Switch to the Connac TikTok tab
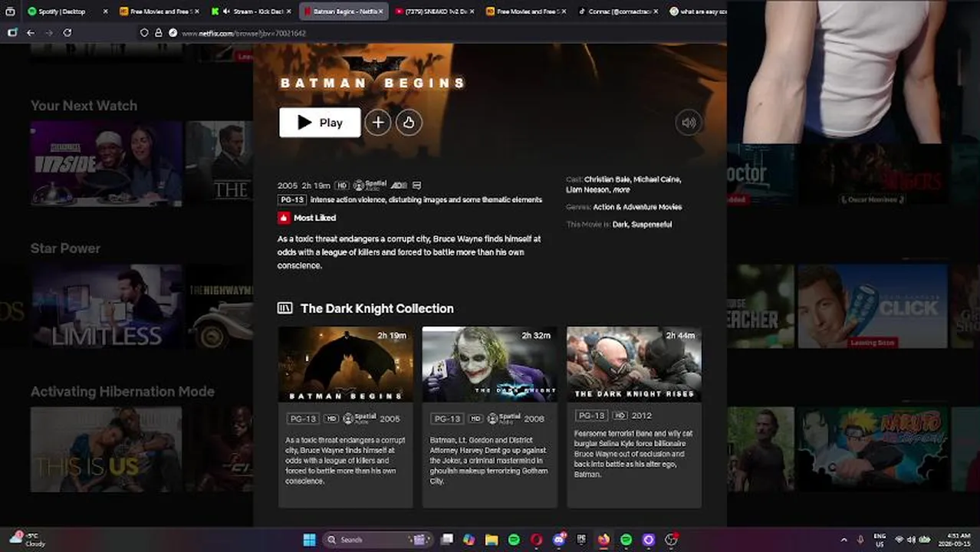Screen dimensions: 980x552 click(618, 11)
